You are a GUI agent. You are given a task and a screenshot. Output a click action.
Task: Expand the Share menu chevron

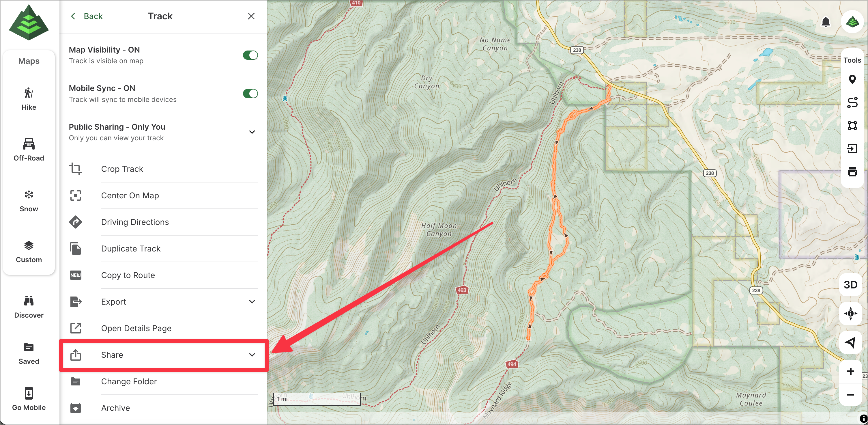(x=252, y=355)
